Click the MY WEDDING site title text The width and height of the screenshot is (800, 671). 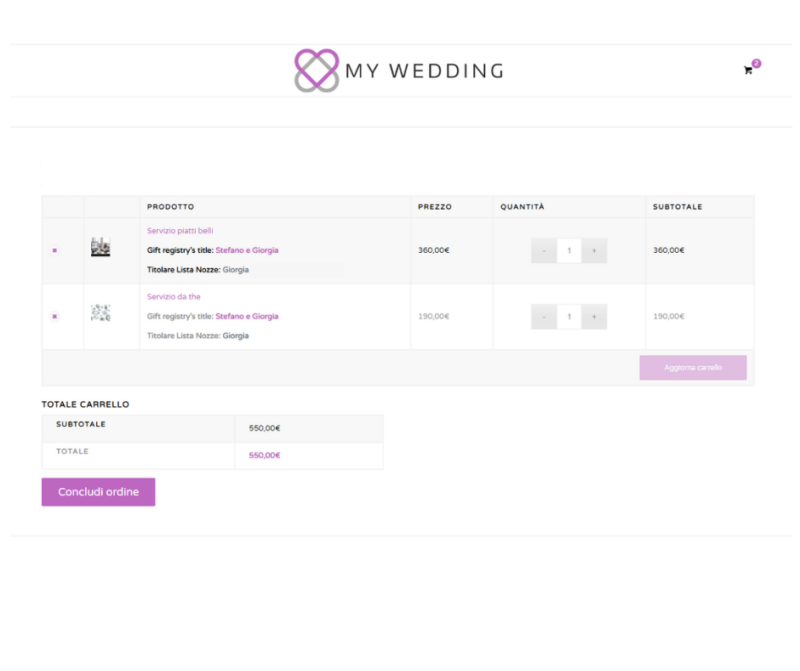[424, 71]
